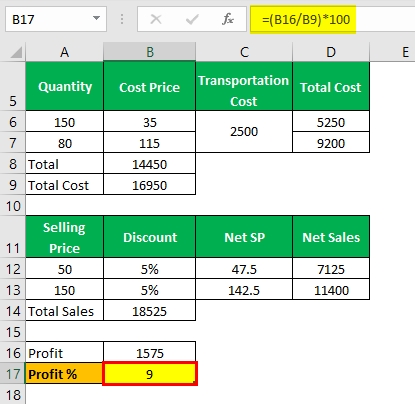
Task: Select the yellow cell showing 9
Action: (x=150, y=374)
